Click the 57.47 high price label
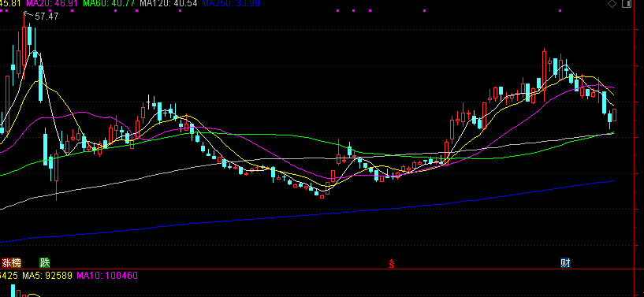Viewport: 644px width, 297px height. point(47,17)
